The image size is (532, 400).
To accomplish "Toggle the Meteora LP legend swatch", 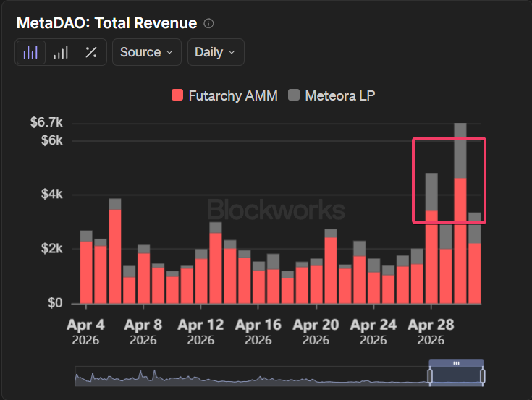I will tap(294, 95).
